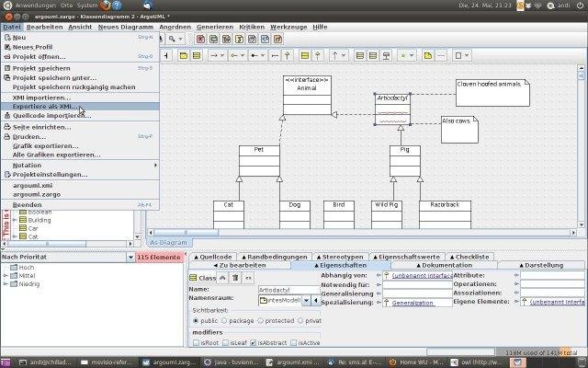
Task: Click the 115 Elemente button
Action: (159, 257)
